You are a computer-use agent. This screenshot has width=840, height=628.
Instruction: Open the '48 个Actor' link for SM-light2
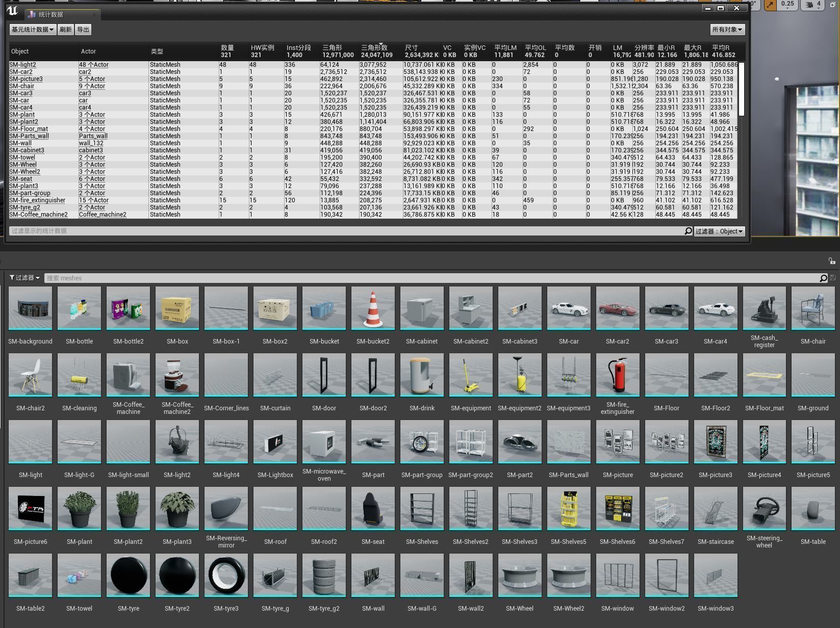click(94, 65)
